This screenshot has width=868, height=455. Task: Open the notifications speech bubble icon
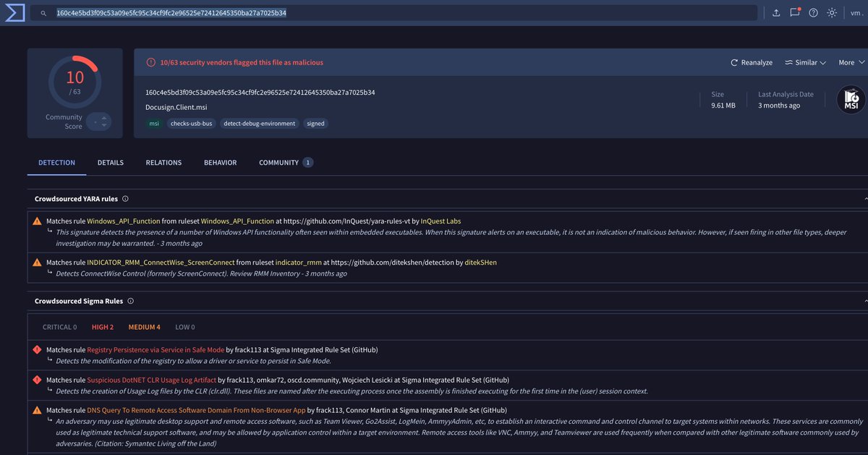pos(795,13)
